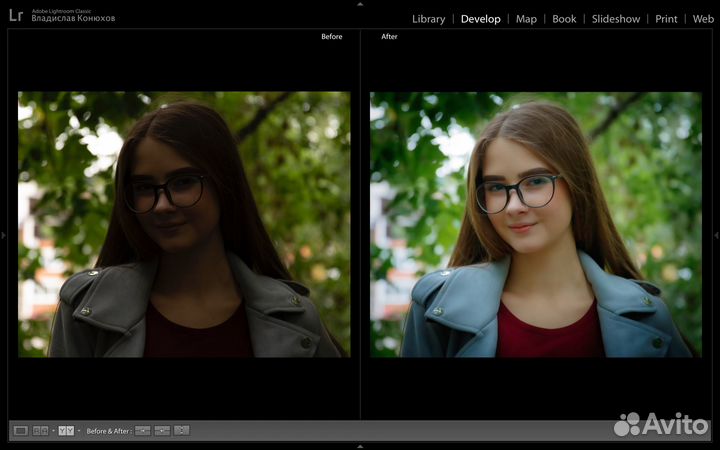The height and width of the screenshot is (450, 720).
Task: Copy Before settings to After button
Action: click(143, 431)
